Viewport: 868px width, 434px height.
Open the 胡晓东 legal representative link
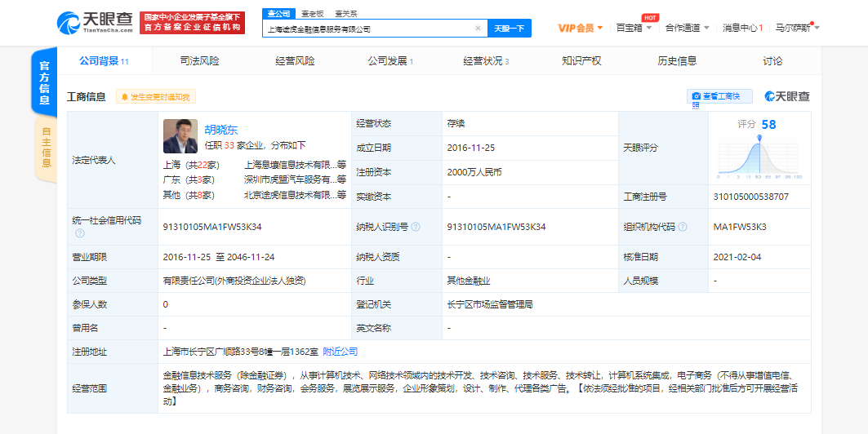pyautogui.click(x=221, y=130)
